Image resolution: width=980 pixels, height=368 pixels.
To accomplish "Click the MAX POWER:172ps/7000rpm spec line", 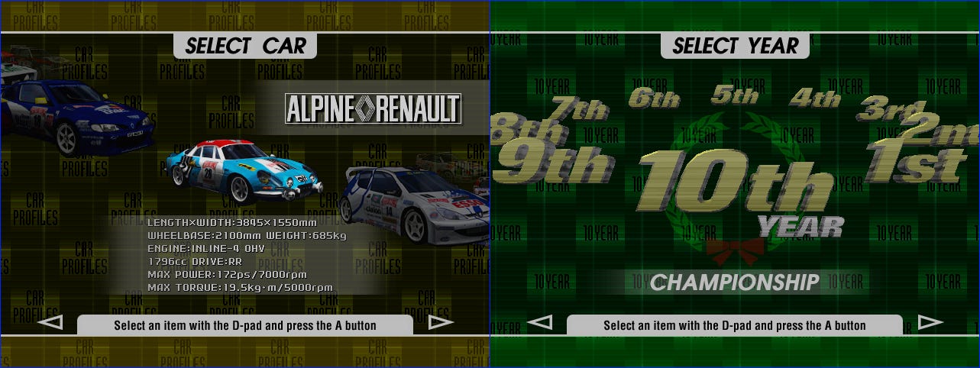I will [228, 274].
